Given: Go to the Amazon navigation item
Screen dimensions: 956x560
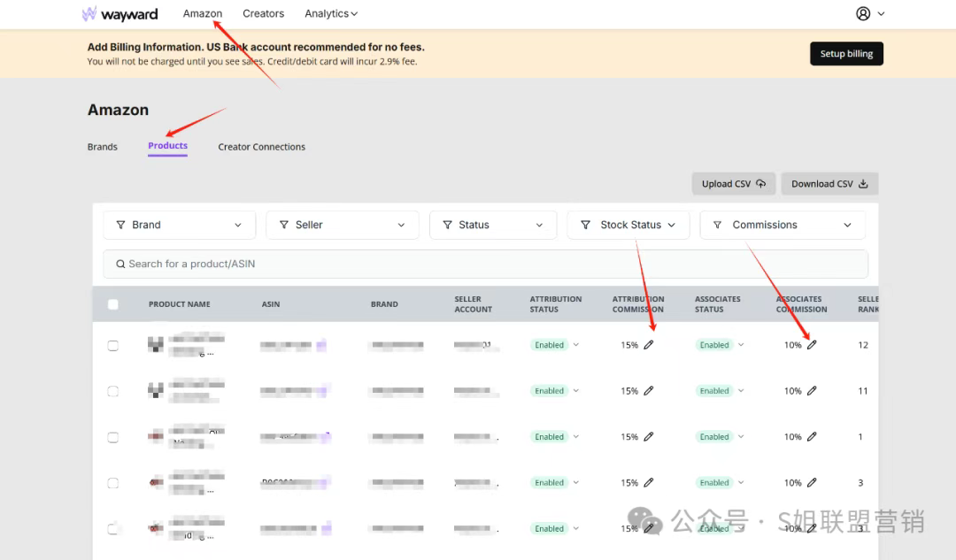Looking at the screenshot, I should [203, 13].
